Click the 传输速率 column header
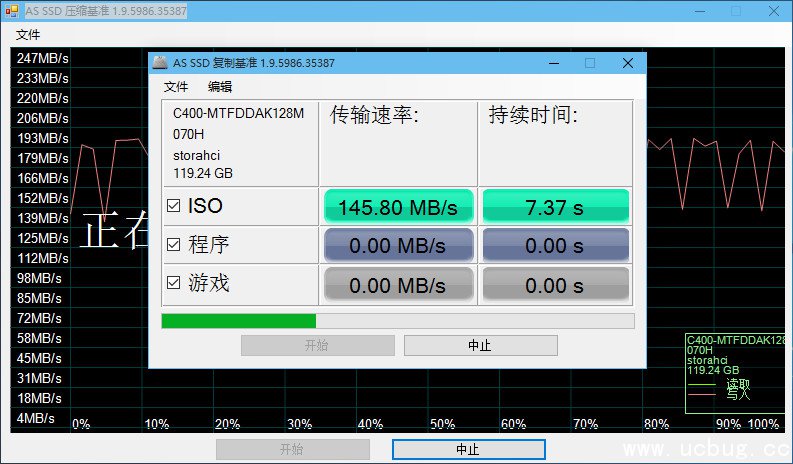Screen dimensions: 793x464 coord(374,115)
